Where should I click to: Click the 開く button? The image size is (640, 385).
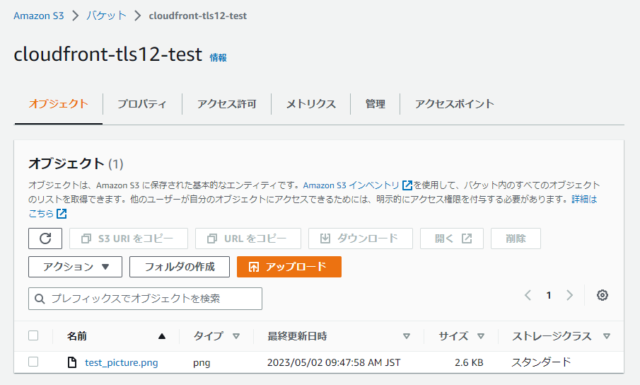pyautogui.click(x=452, y=238)
